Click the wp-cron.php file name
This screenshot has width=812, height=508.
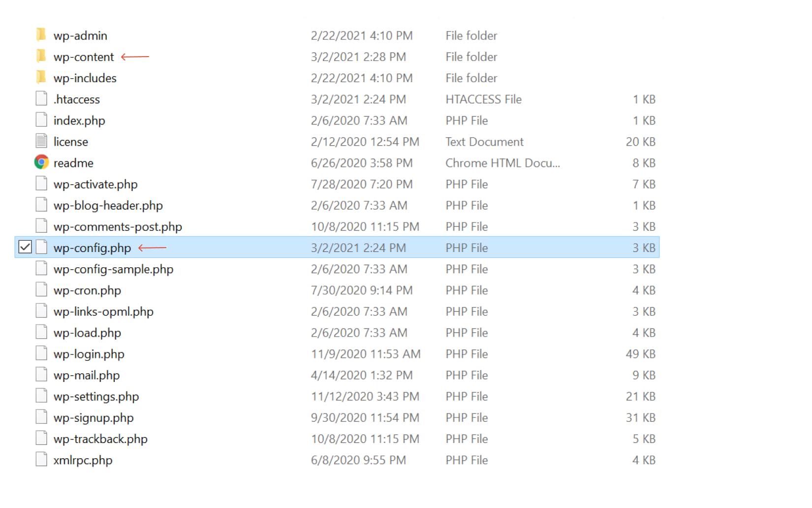87,290
